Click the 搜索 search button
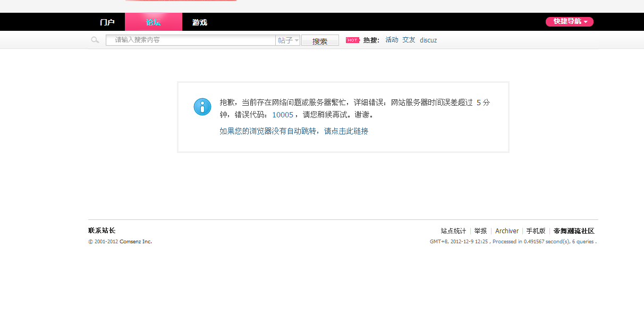Screen dimensions: 644x323 320,40
